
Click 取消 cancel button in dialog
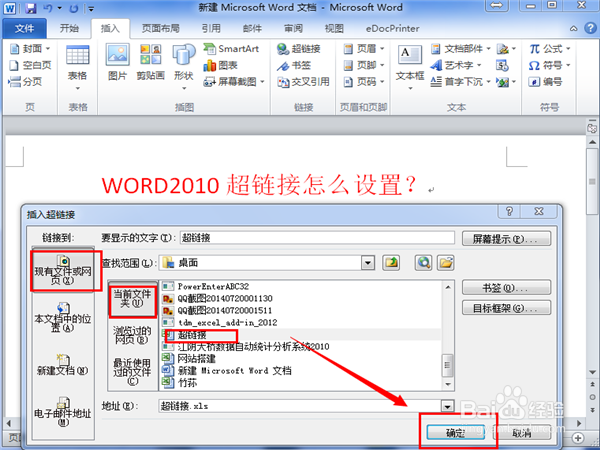(x=522, y=433)
